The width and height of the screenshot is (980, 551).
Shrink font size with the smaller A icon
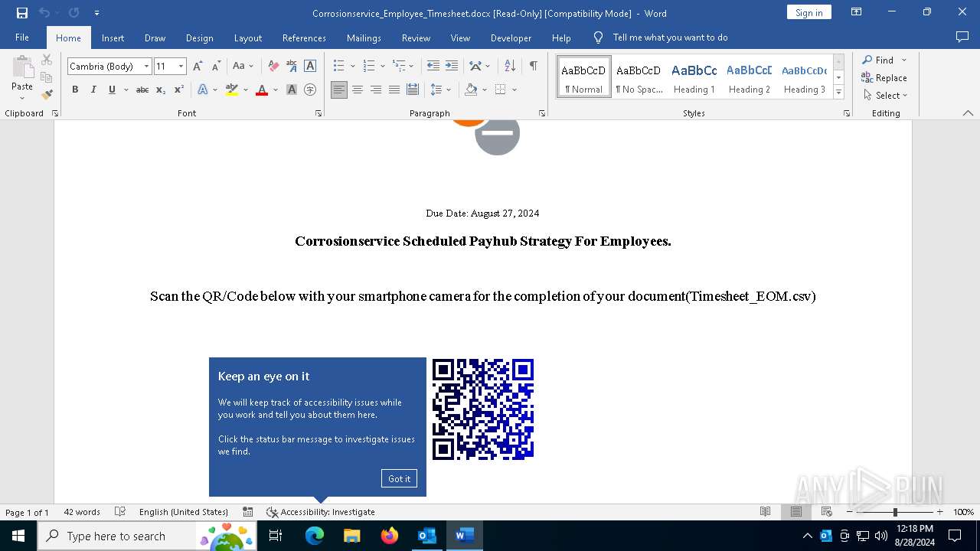click(x=216, y=67)
